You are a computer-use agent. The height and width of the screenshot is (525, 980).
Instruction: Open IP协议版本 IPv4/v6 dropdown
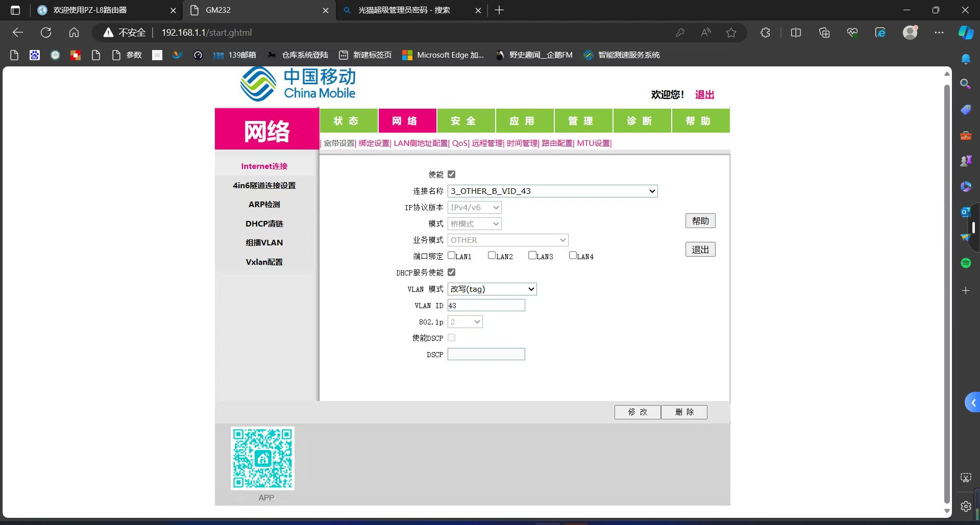[x=474, y=207]
